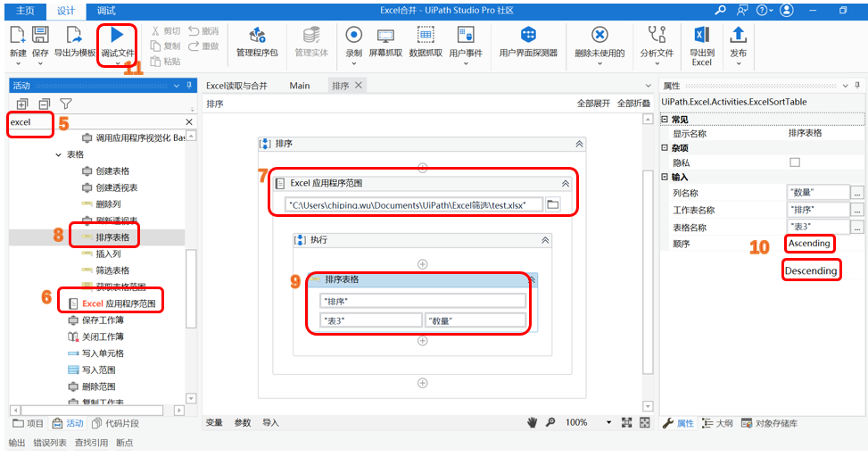Open the 错误列表 error list panel
Screen dimensions: 868x457
tap(50, 443)
